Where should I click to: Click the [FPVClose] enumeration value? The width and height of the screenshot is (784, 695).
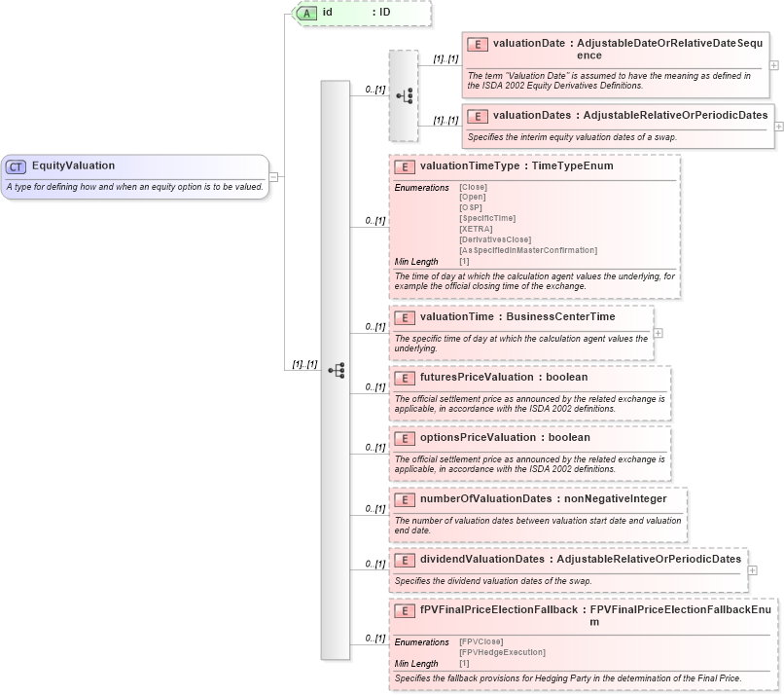481,642
